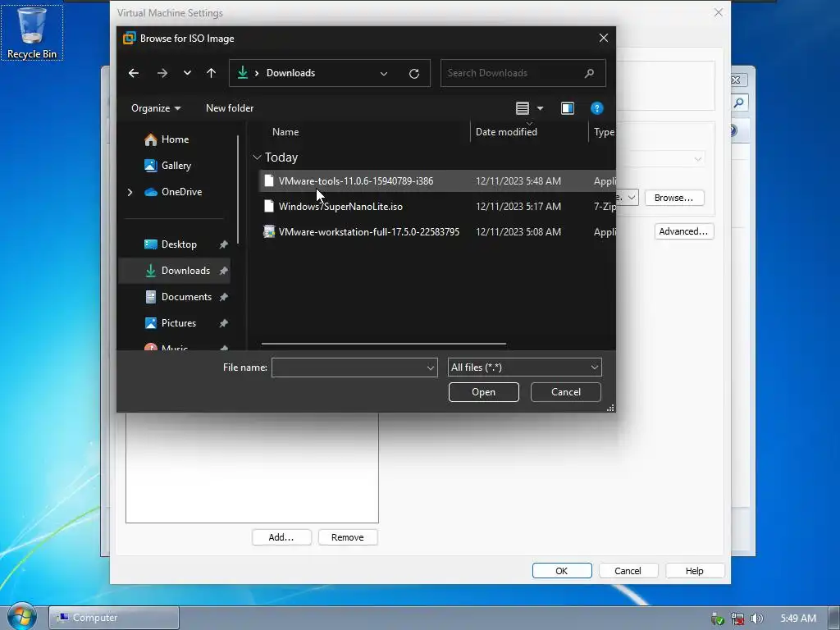
Task: Open the view options dropdown arrow
Action: (x=540, y=108)
